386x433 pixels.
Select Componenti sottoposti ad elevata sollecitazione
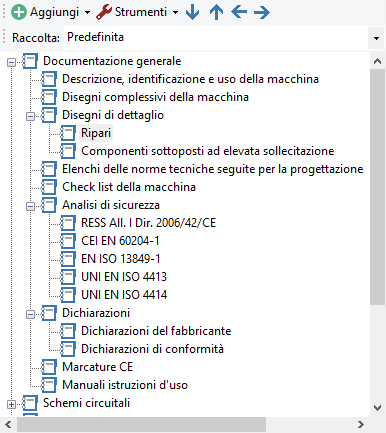(208, 151)
